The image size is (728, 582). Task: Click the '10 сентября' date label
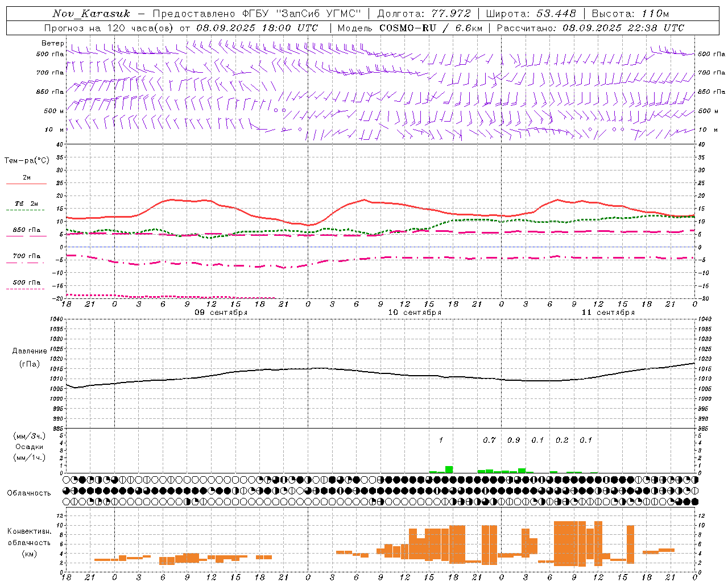click(414, 313)
